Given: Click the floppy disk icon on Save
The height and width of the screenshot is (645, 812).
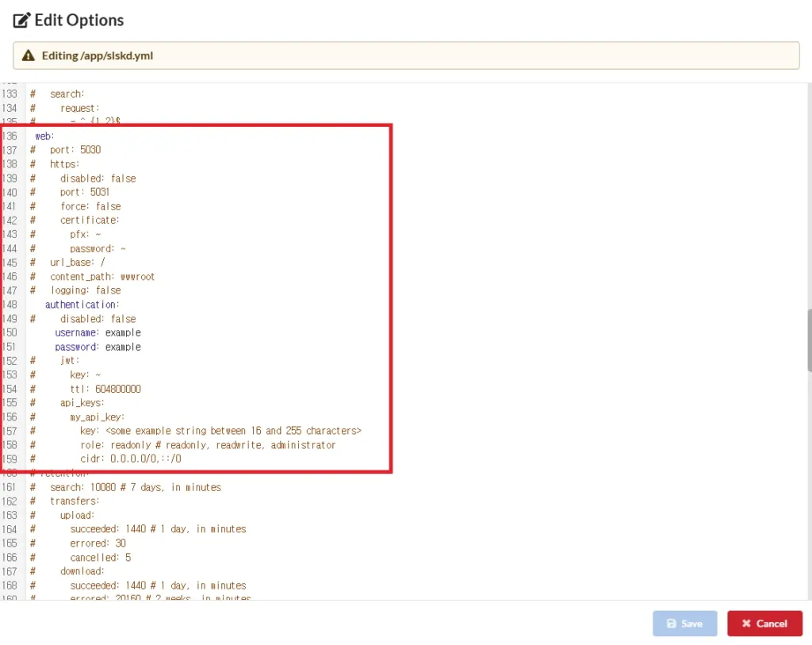Looking at the screenshot, I should [671, 624].
